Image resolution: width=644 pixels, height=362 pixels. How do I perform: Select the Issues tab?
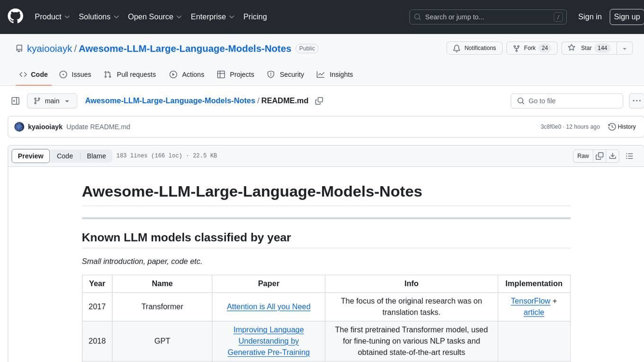(75, 74)
